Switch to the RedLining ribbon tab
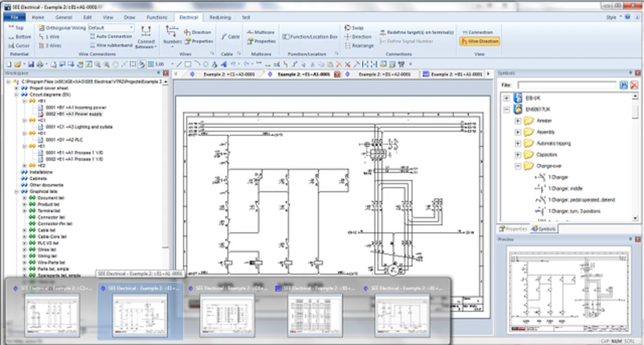 pos(220,17)
